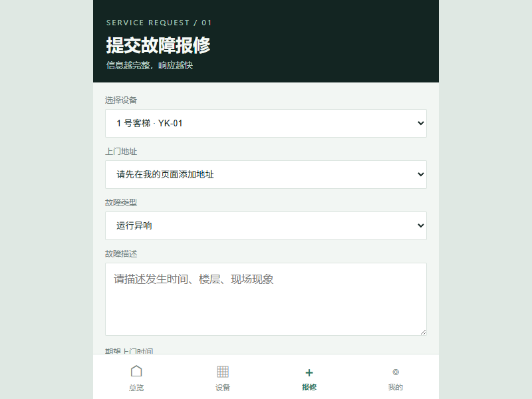Focus the 故障描述 description text area
The width and height of the screenshot is (532, 399).
[265, 299]
